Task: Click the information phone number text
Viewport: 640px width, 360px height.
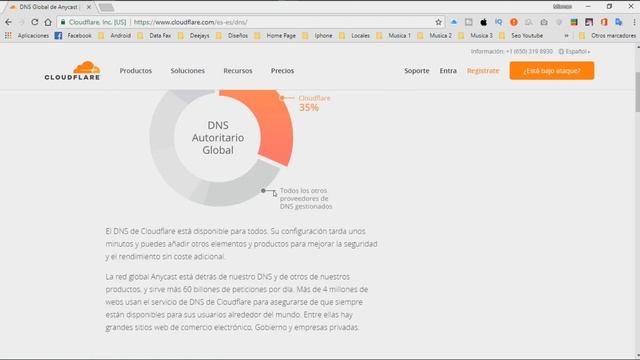Action: pos(511,51)
